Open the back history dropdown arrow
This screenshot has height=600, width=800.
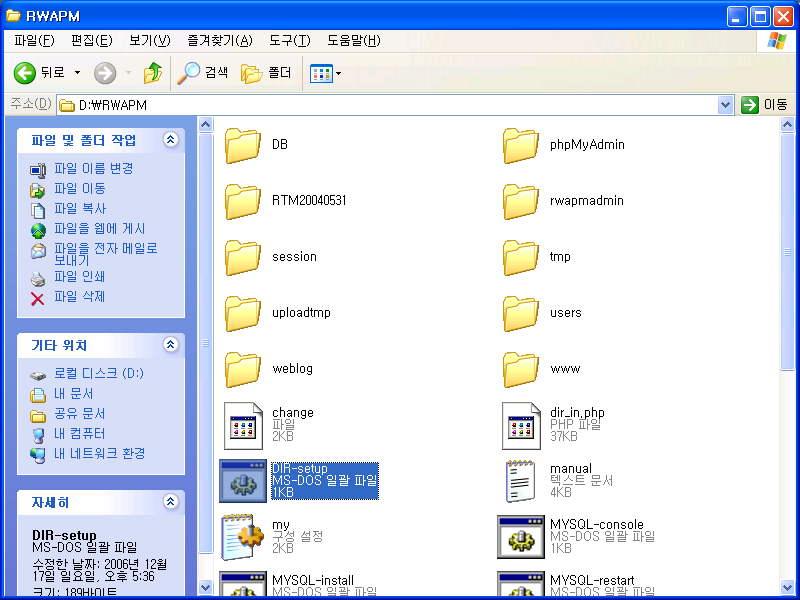(x=78, y=73)
